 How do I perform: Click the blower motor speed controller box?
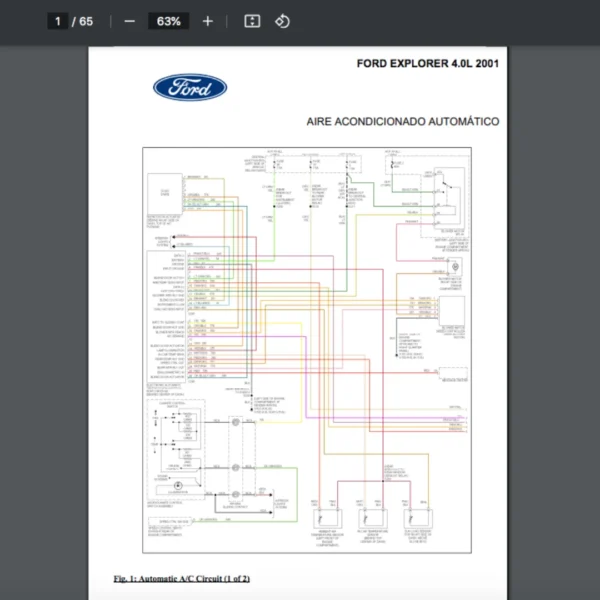point(452,309)
